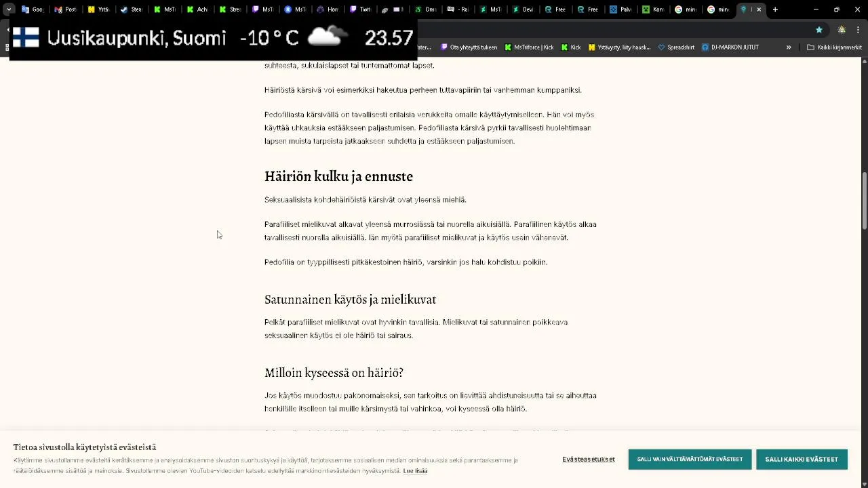
Task: Switch to the Steam tab
Action: click(131, 9)
